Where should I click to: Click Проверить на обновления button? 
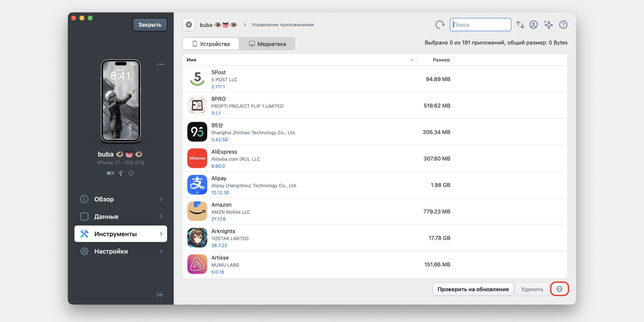click(473, 289)
